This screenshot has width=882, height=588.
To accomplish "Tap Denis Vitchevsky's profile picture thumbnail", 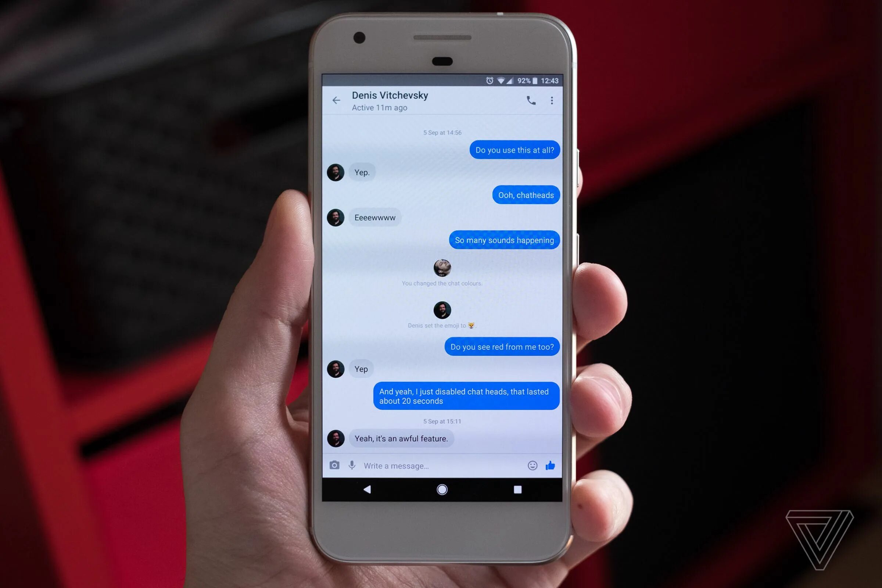I will click(x=335, y=172).
